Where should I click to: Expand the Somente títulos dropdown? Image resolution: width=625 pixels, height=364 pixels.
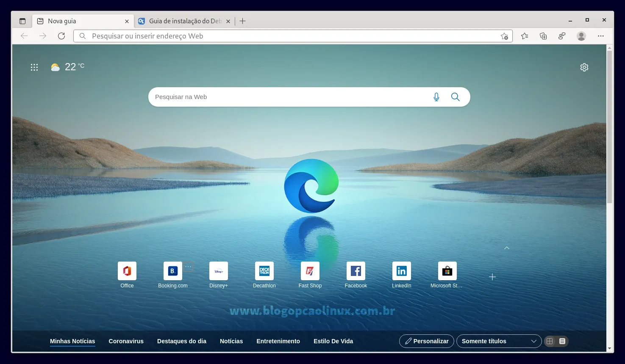[499, 341]
